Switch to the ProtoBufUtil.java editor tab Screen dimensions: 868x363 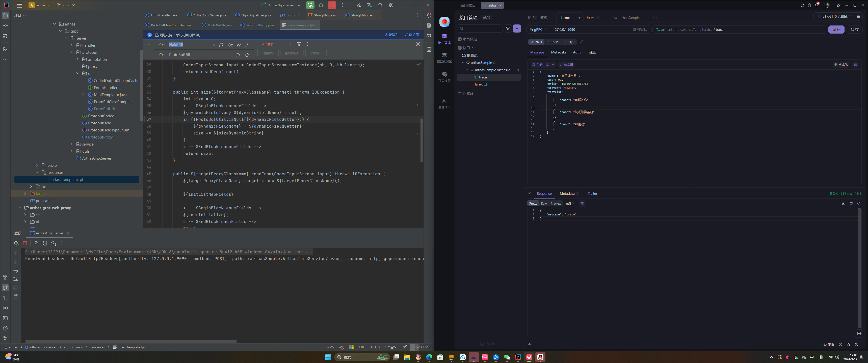[217, 25]
